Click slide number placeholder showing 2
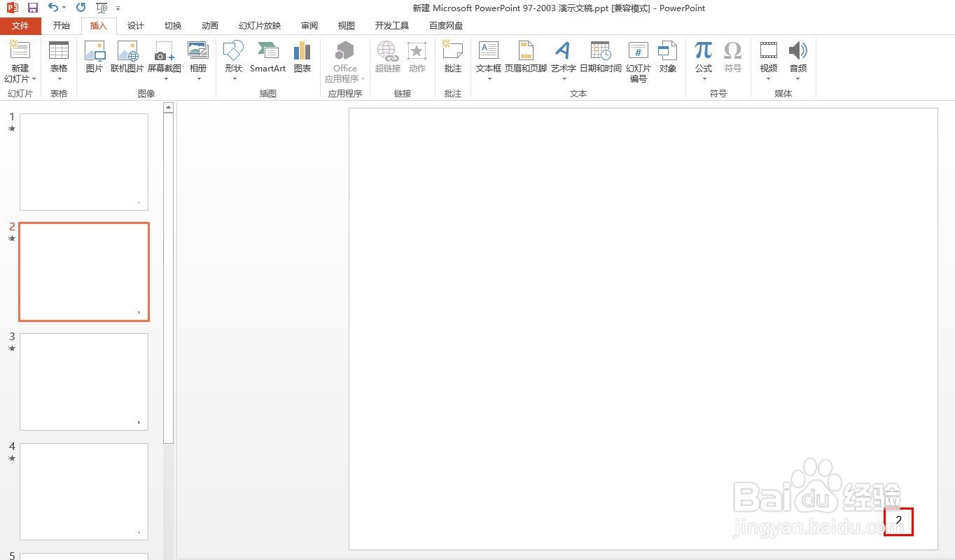 (x=899, y=521)
